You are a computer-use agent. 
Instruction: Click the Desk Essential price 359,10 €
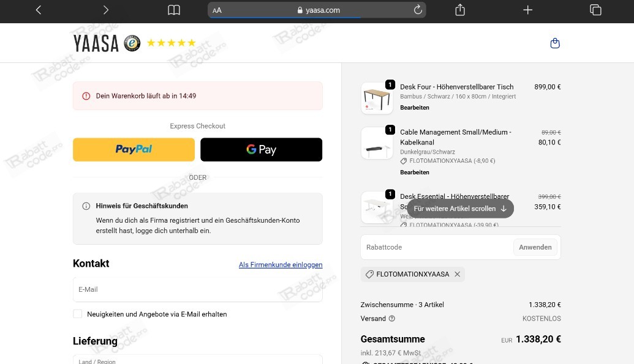point(547,207)
